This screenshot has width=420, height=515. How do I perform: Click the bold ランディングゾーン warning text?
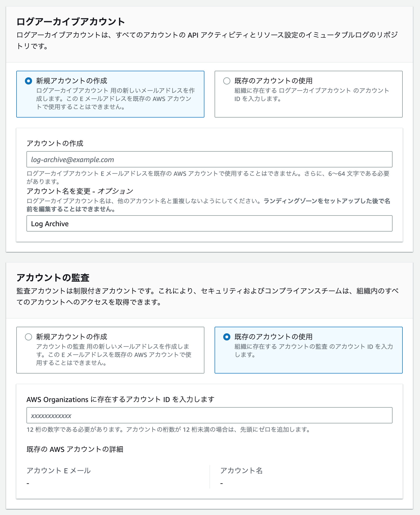click(x=328, y=201)
